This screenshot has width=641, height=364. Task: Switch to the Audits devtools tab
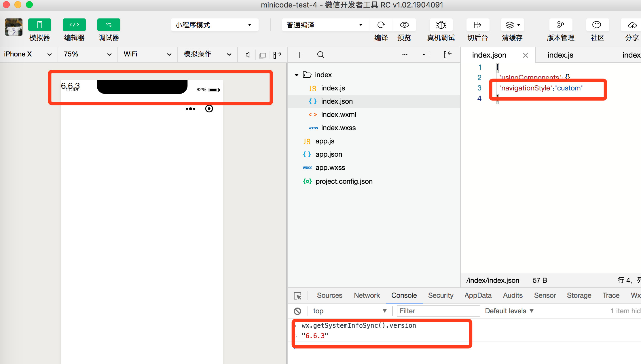coord(513,295)
